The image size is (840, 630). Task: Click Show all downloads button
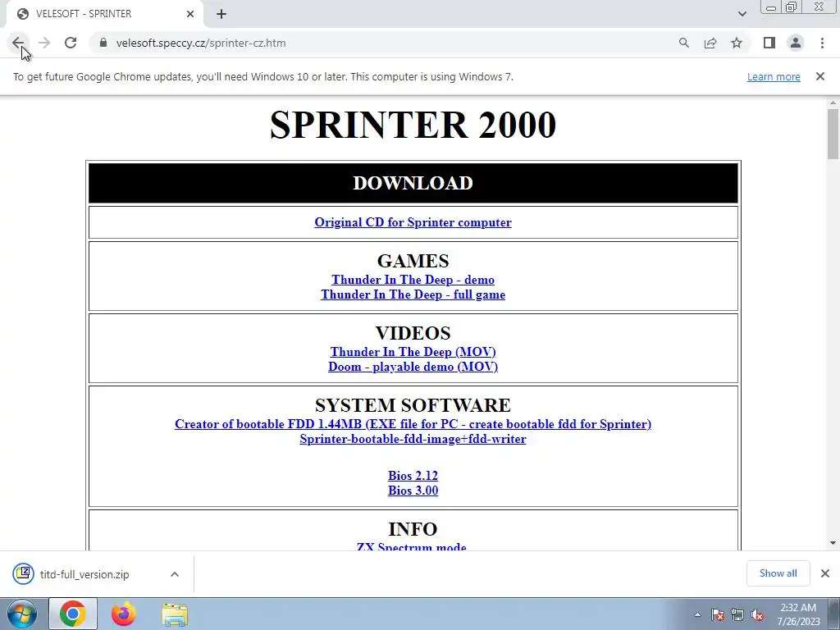pyautogui.click(x=778, y=573)
